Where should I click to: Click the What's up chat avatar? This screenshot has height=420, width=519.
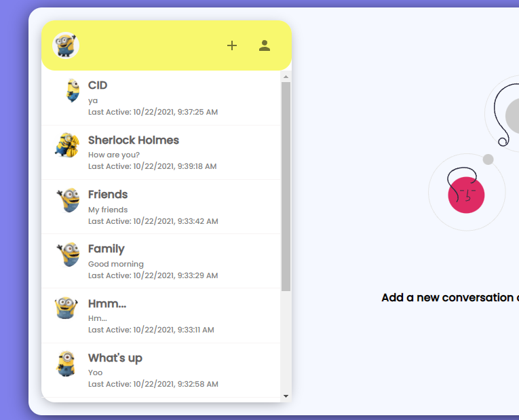click(x=66, y=363)
